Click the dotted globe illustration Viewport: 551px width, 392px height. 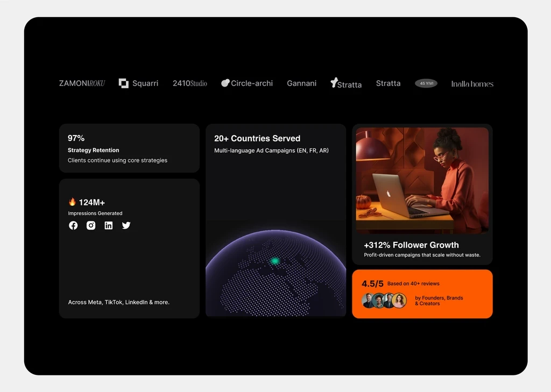(x=276, y=273)
